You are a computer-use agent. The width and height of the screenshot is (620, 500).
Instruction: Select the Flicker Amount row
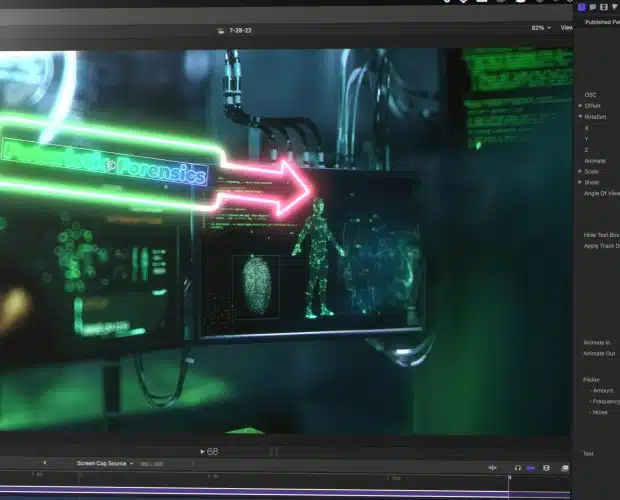602,391
